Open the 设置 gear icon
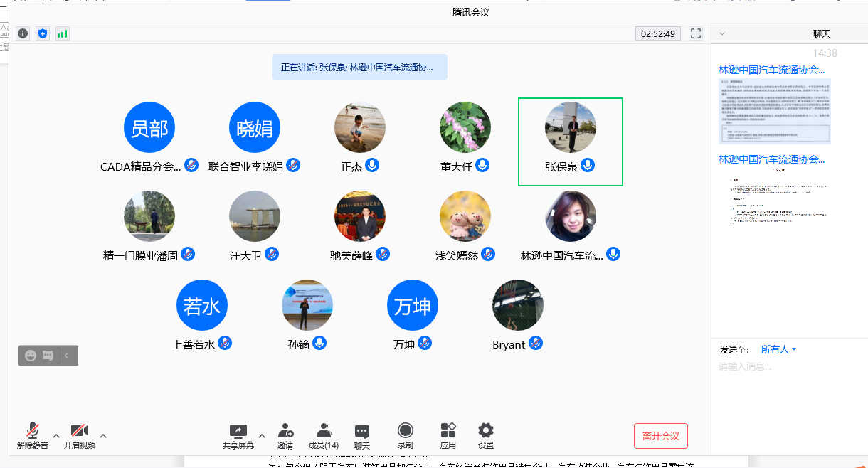This screenshot has width=868, height=468. pyautogui.click(x=486, y=435)
